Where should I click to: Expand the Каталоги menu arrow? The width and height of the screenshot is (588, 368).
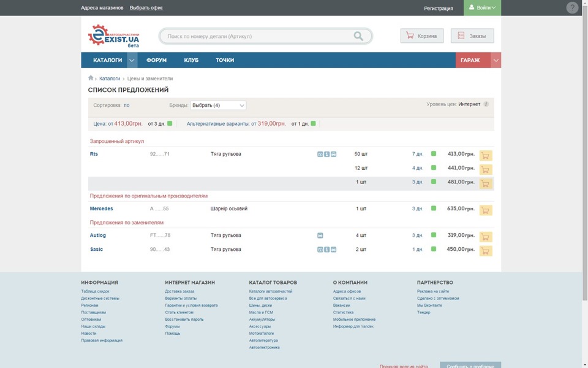[132, 60]
